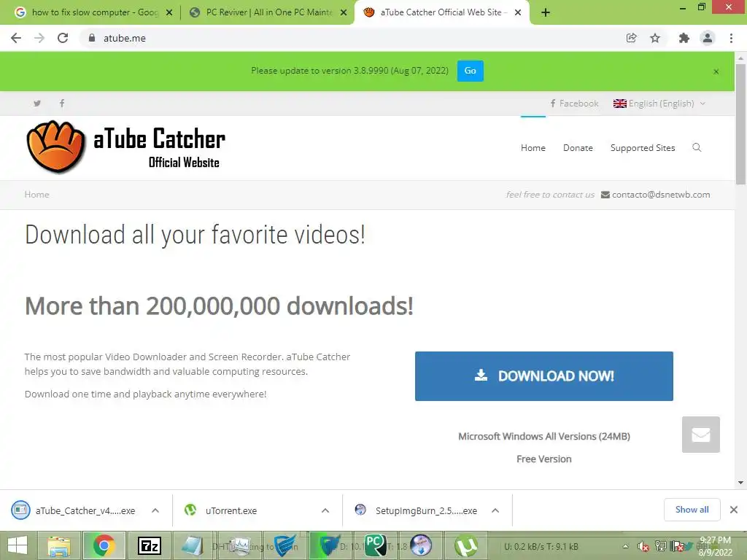Reload the atube.me page
Viewport: 747px width, 560px height.
click(x=63, y=38)
